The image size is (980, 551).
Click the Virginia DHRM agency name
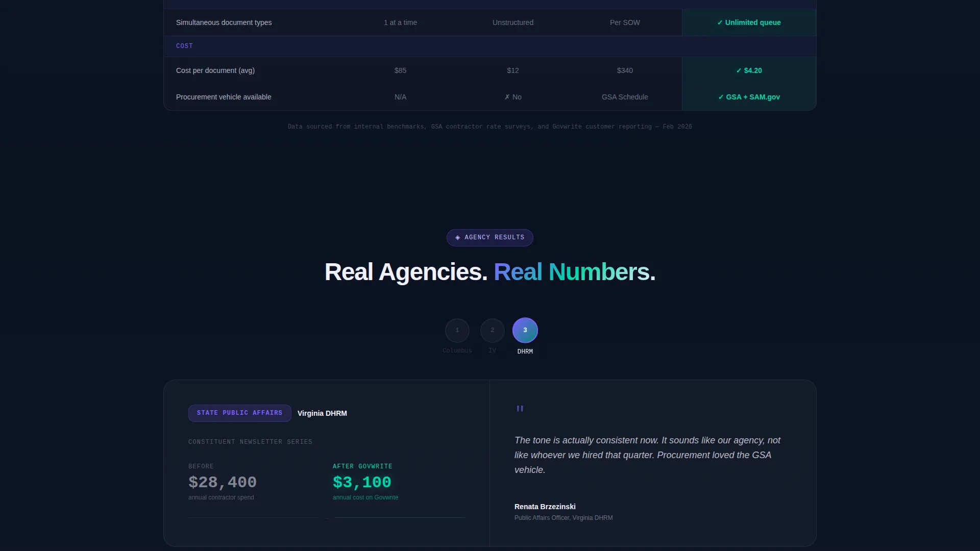[322, 413]
